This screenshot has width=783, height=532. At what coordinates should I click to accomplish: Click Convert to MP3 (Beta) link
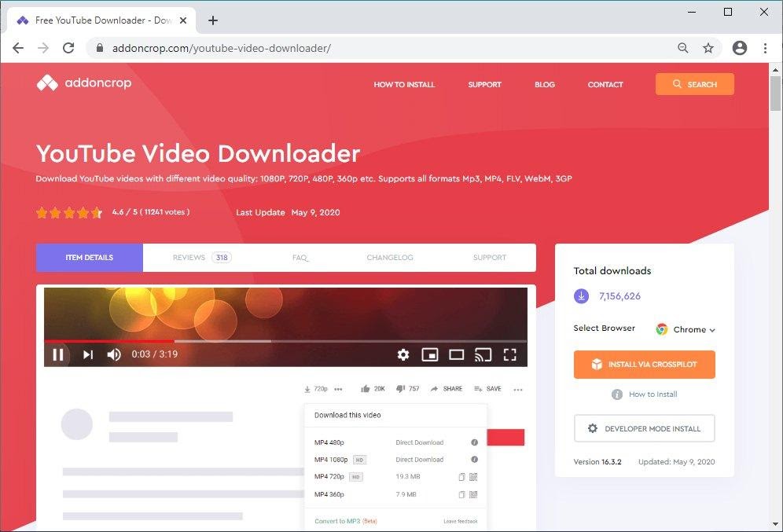pos(346,521)
